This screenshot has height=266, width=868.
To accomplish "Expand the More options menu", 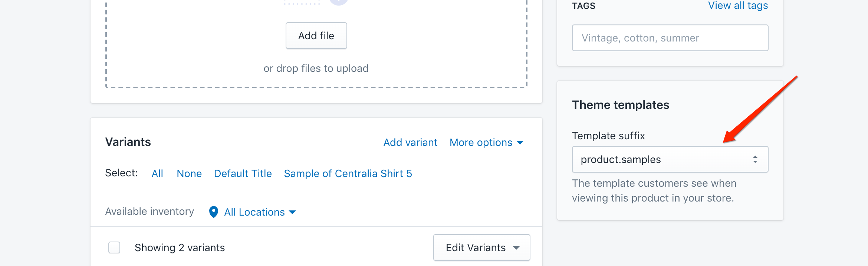I will pos(486,143).
